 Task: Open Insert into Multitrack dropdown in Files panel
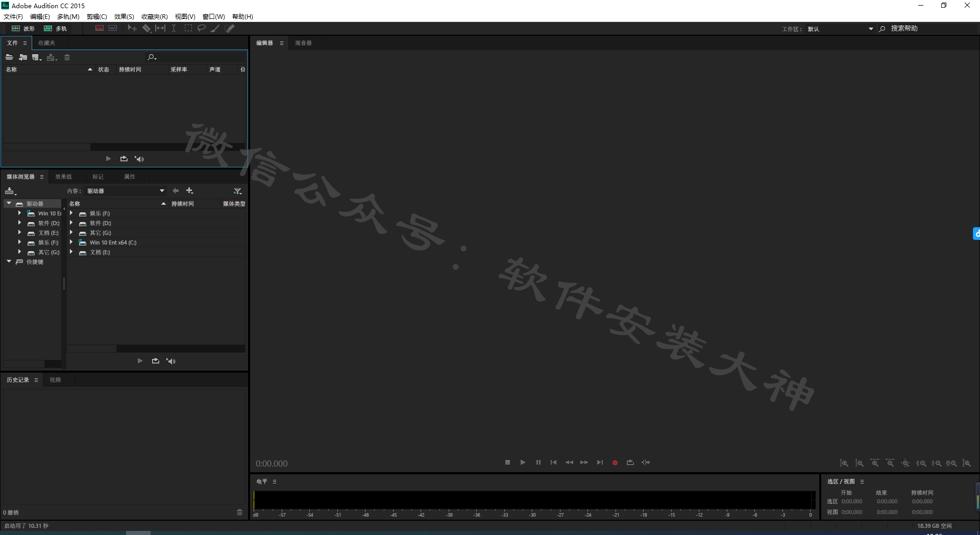[52, 57]
